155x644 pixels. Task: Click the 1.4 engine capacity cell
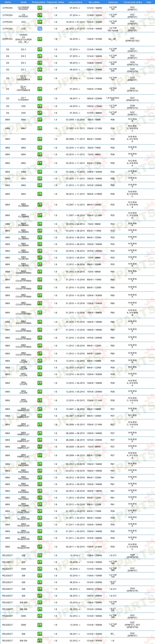click(55, 120)
